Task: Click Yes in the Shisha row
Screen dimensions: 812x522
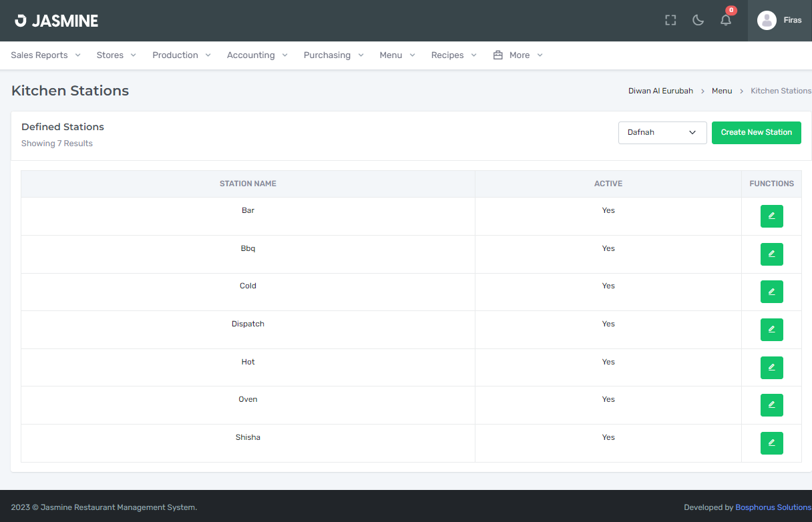Action: (608, 437)
